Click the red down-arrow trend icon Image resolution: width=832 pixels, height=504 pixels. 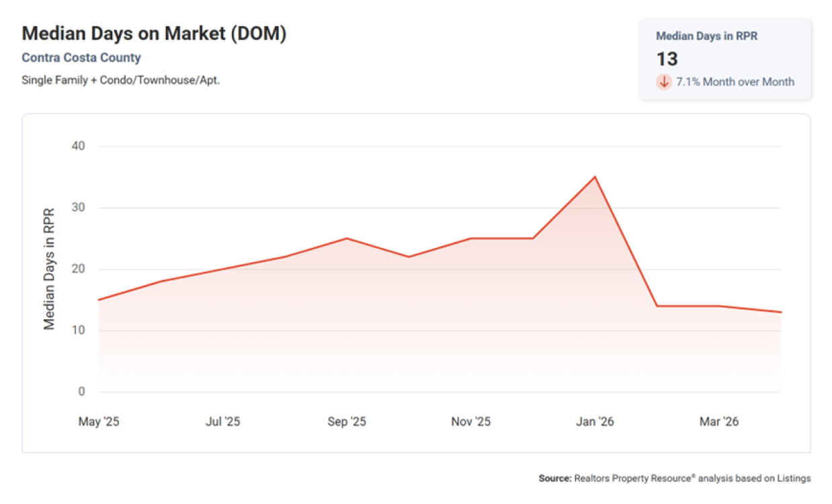click(664, 82)
